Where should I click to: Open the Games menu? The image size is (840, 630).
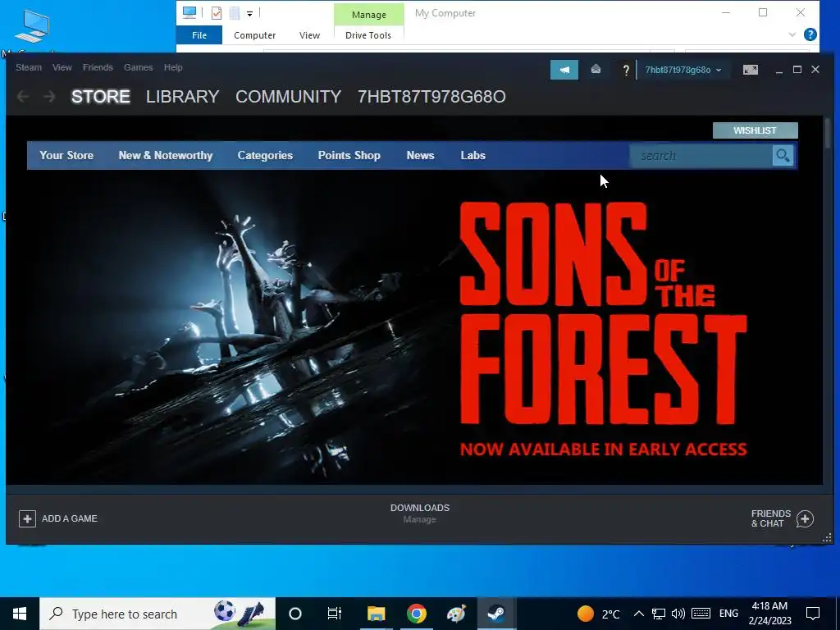138,67
